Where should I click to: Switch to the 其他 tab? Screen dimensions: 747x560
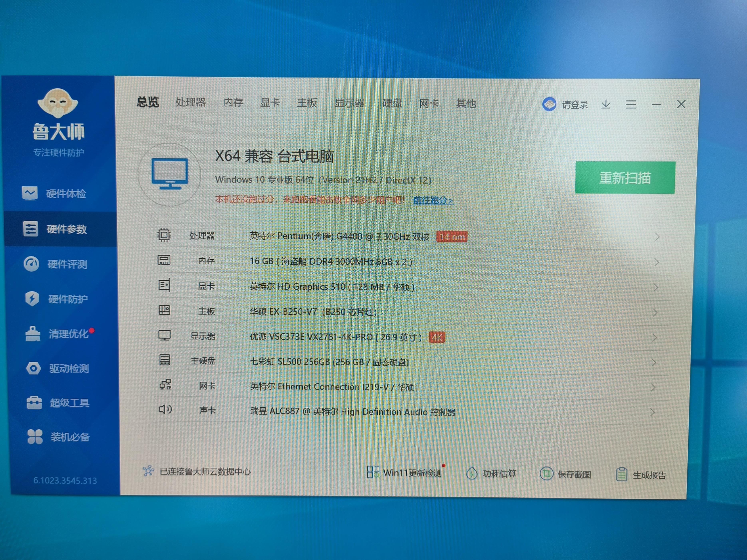466,104
